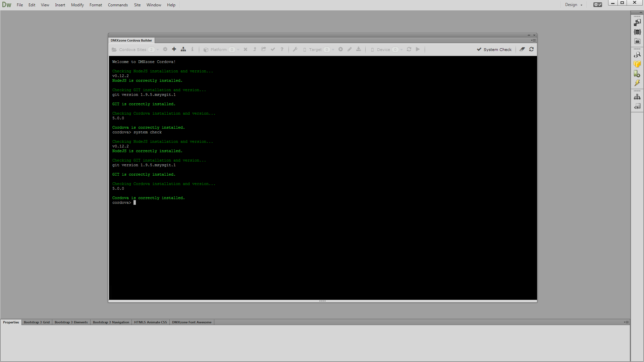This screenshot has height=362, width=644.
Task: Close the Cordova Builder floating panel
Action: pyautogui.click(x=534, y=35)
